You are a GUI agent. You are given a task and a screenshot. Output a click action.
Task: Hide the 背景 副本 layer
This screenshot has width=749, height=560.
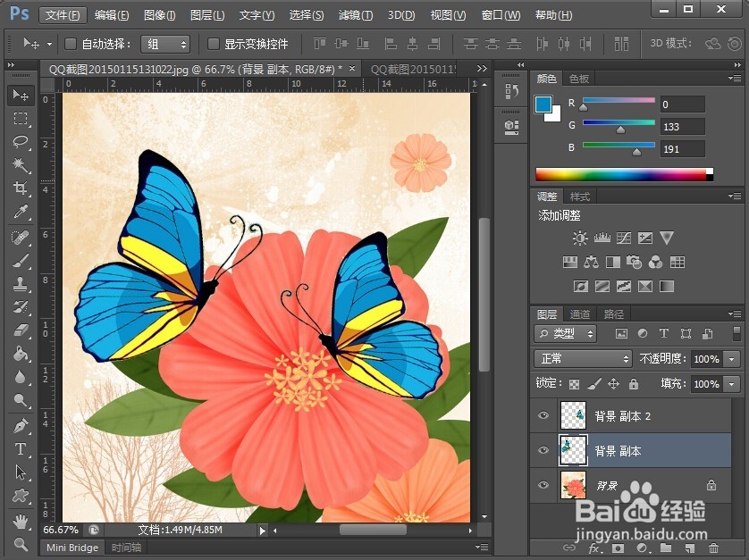(x=544, y=450)
